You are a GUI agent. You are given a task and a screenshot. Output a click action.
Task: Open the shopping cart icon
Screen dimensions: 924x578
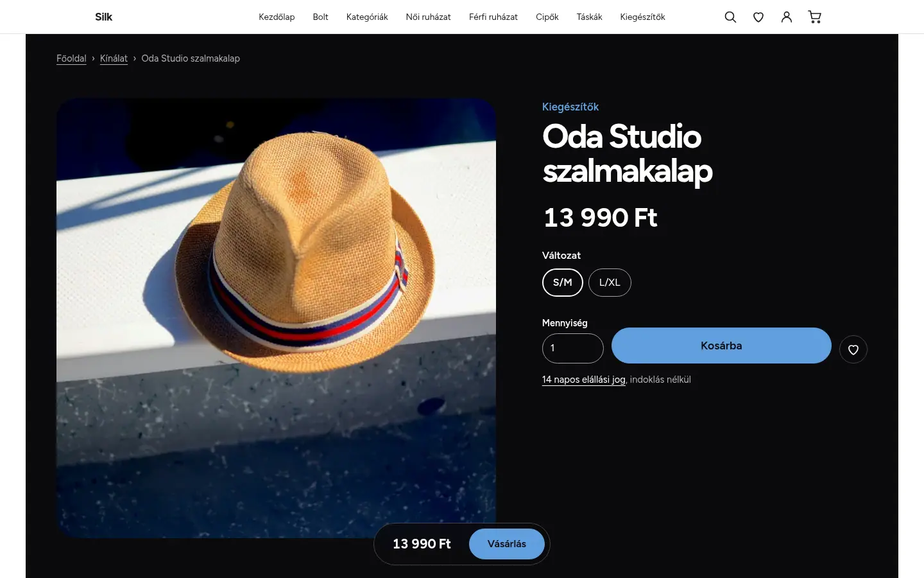[815, 17]
